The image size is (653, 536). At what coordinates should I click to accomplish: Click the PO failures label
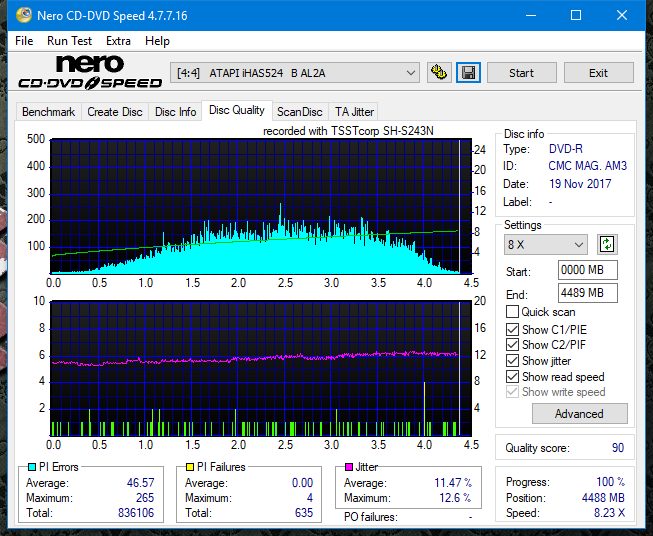pyautogui.click(x=371, y=517)
